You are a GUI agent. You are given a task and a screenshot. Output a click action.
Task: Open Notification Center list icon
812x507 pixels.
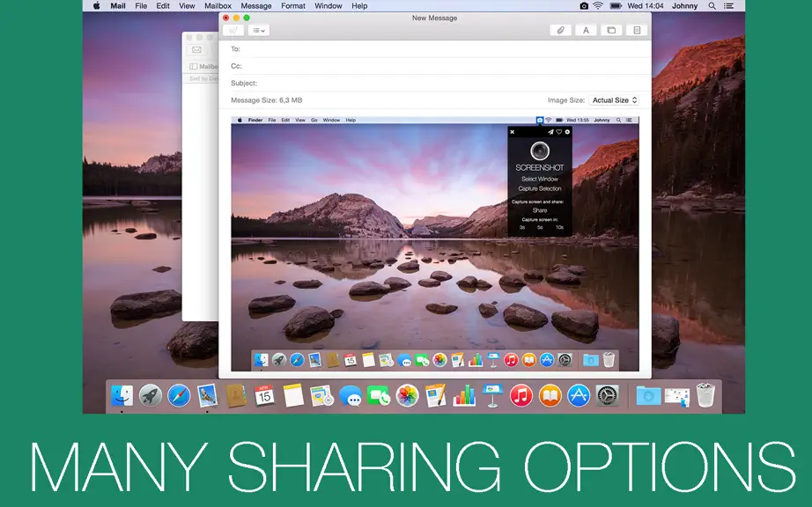pyautogui.click(x=728, y=6)
